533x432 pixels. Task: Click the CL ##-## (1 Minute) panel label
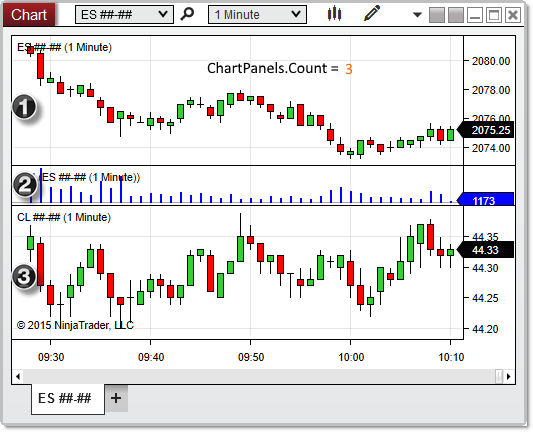point(64,217)
